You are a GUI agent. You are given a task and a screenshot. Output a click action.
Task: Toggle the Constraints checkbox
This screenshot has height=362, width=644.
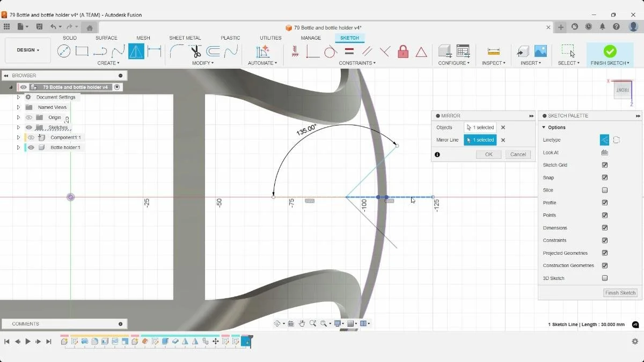(605, 240)
